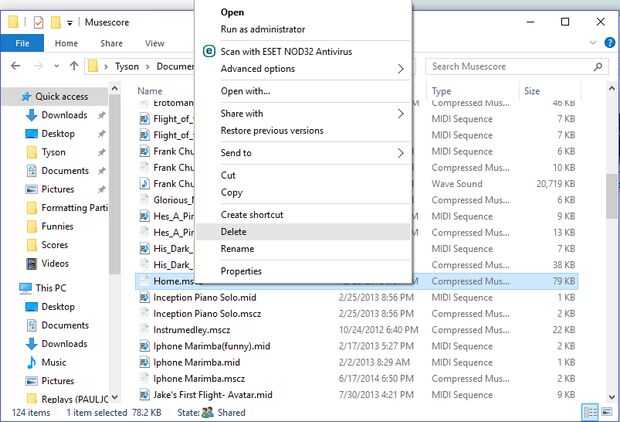
Task: Click the Back navigation arrow
Action: pos(14,66)
